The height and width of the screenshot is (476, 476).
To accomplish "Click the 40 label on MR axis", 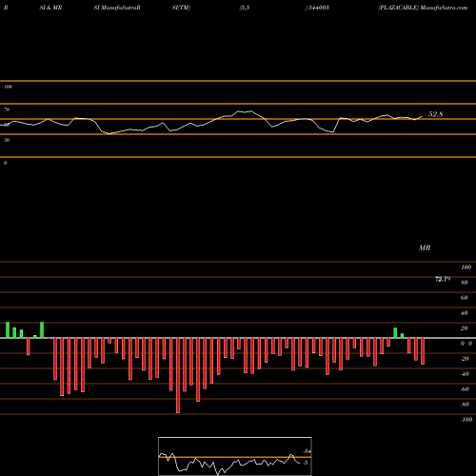I will click(x=465, y=313).
